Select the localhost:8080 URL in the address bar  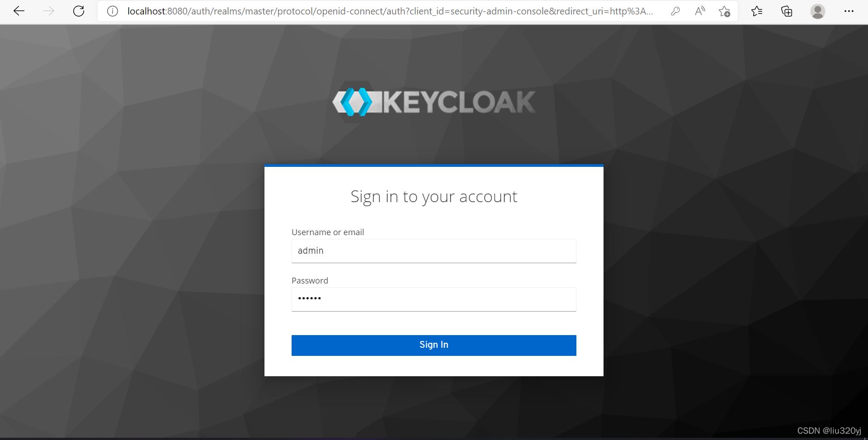pyautogui.click(x=390, y=11)
